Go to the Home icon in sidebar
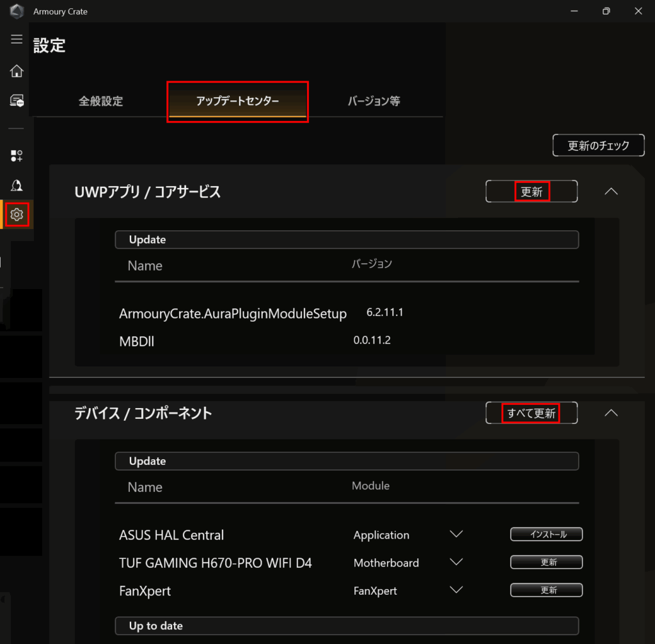This screenshot has width=655, height=644. tap(17, 71)
